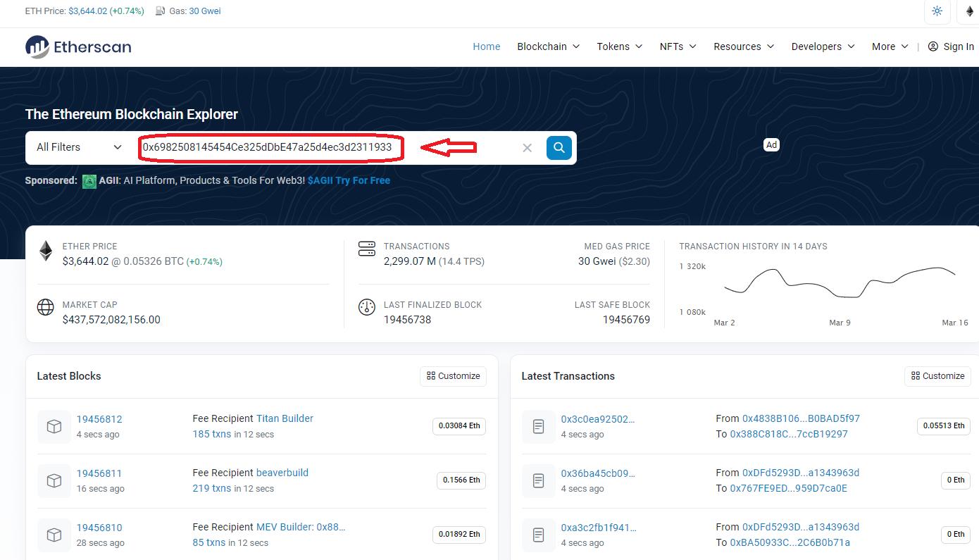Click the block cube icon for 19456812

[54, 426]
